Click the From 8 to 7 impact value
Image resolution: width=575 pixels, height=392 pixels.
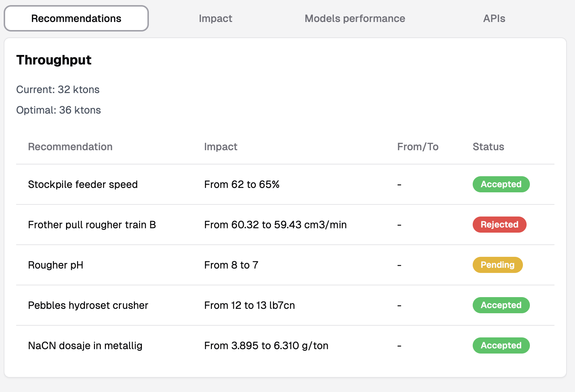click(231, 265)
